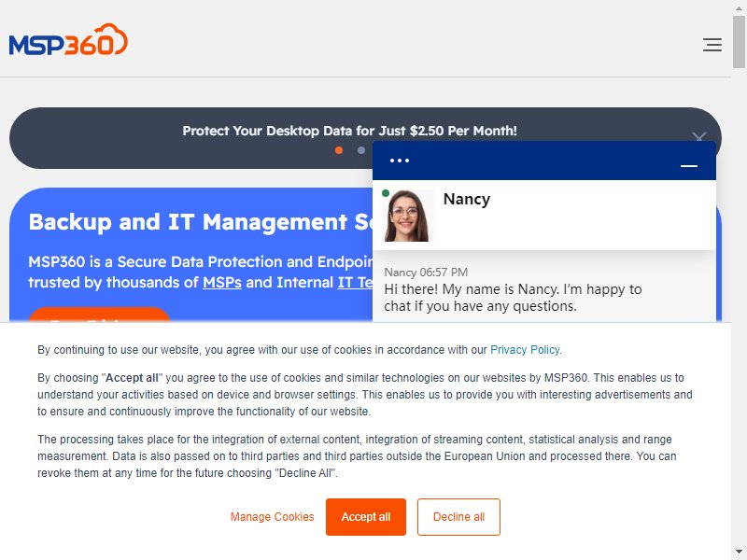
Task: Click the MSP360 logo
Action: (x=68, y=39)
